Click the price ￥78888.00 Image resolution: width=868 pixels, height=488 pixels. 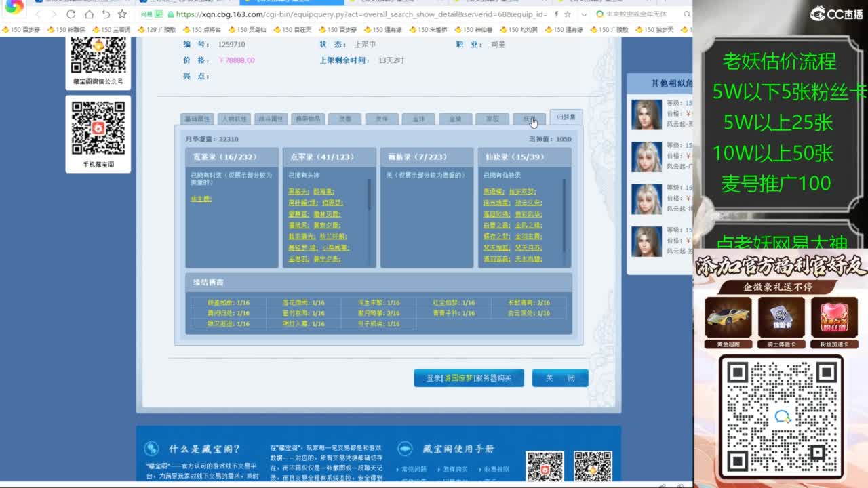237,60
